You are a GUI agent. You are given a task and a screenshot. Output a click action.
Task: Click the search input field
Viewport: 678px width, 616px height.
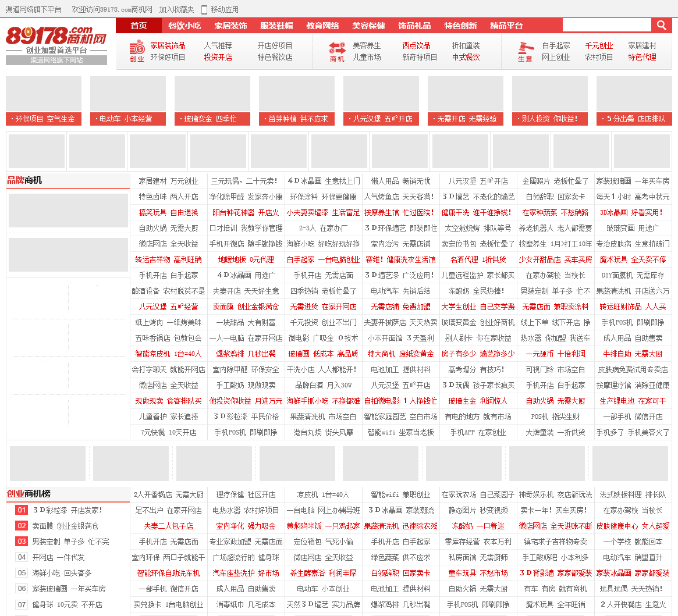click(x=606, y=25)
